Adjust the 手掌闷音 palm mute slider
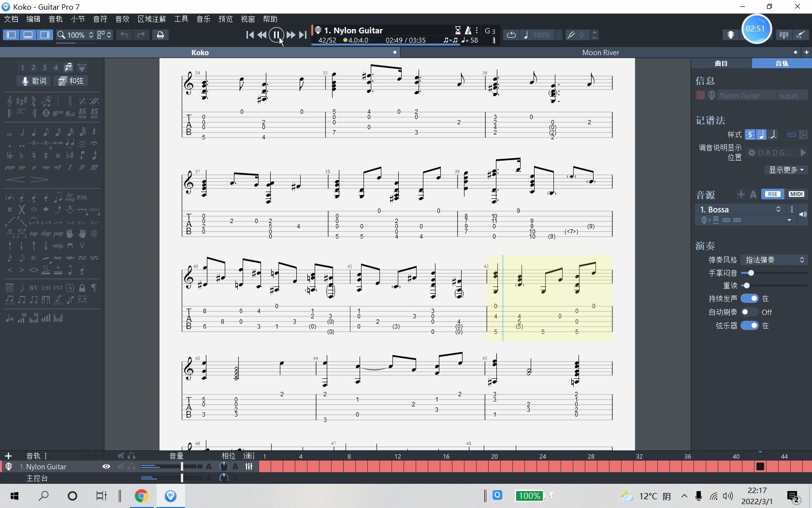Screen dimensions: 812x508 [751, 273]
